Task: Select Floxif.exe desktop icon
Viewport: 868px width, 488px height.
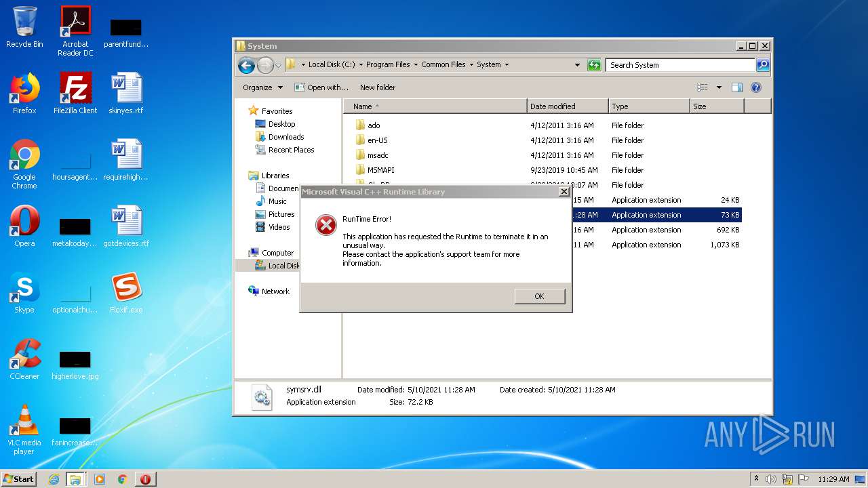Action: pos(126,293)
